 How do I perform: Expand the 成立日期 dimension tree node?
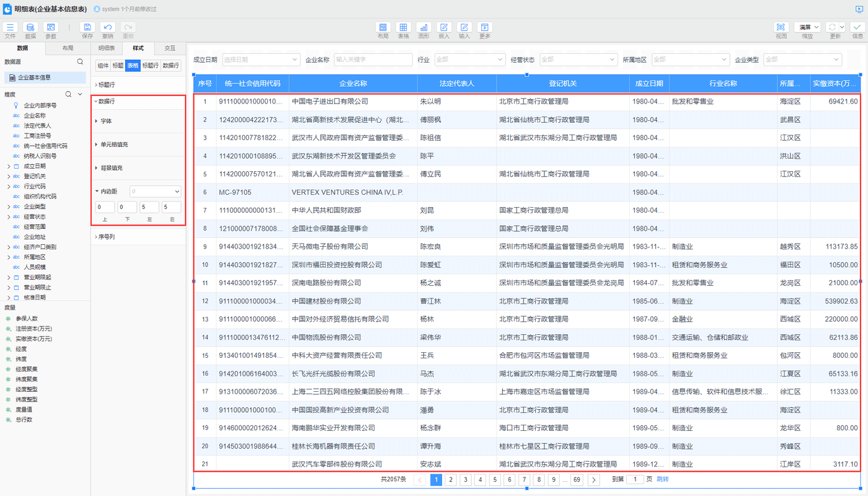(8, 166)
